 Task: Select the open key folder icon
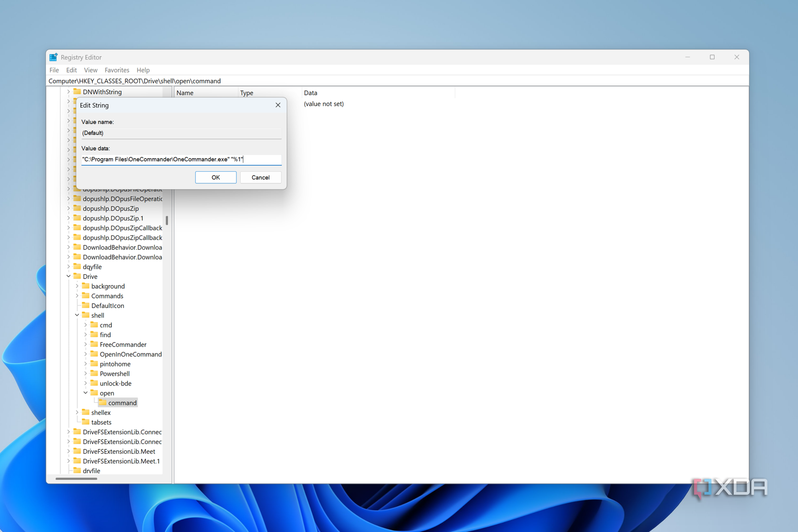(x=93, y=393)
